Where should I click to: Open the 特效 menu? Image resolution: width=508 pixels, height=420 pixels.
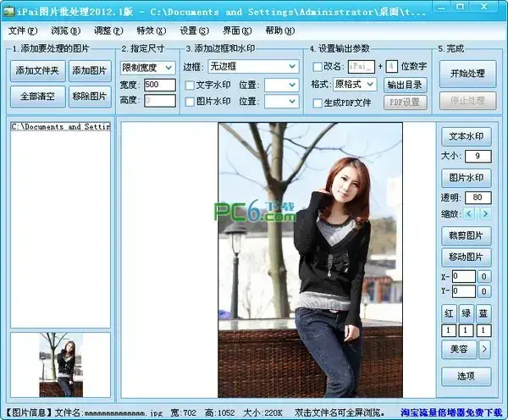[147, 30]
